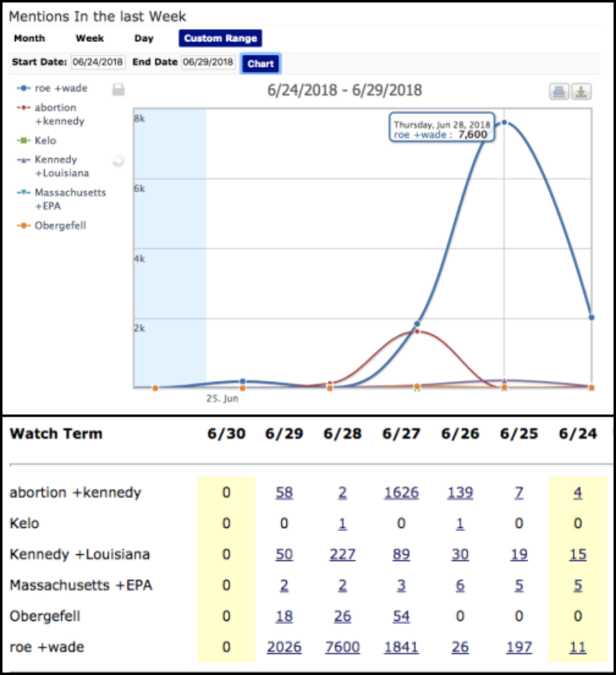The width and height of the screenshot is (616, 675).
Task: Open the 7600 roe +wade mentions link
Action: [342, 646]
